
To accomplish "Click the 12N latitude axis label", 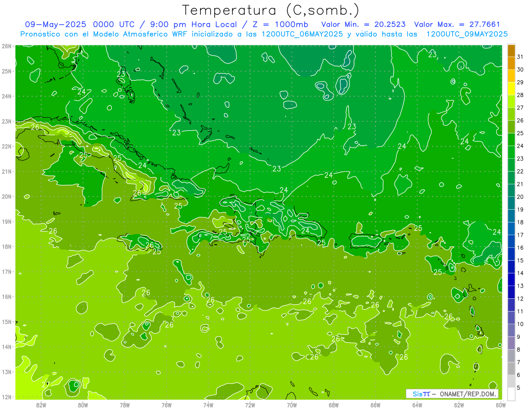I will [6, 397].
